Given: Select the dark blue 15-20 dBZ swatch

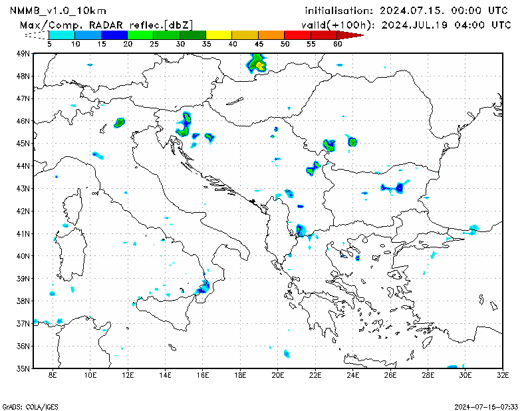Looking at the screenshot, I should click(x=114, y=35).
